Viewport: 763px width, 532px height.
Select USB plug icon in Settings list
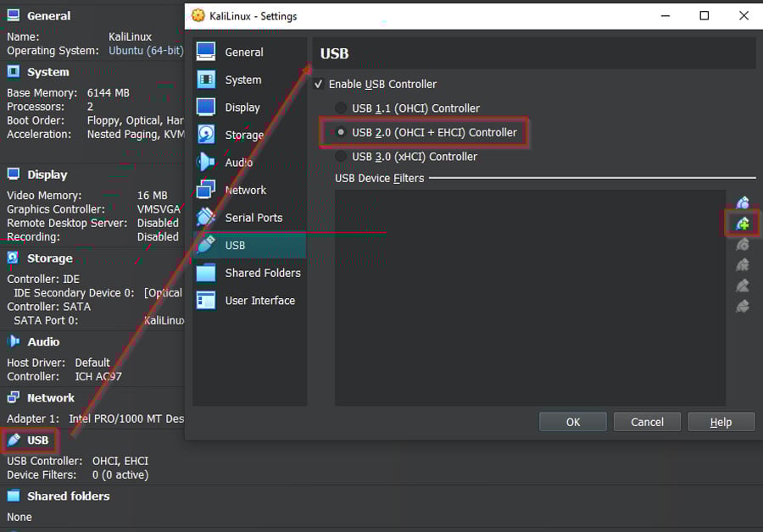tap(206, 245)
